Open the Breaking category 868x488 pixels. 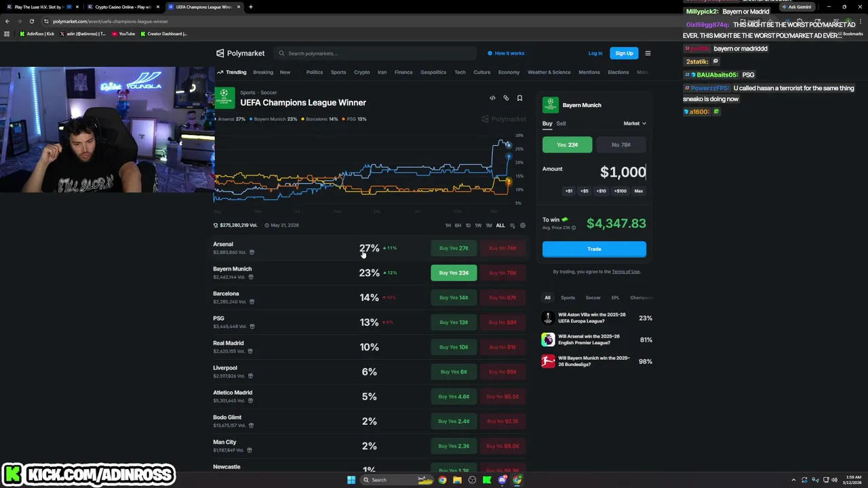pos(263,72)
